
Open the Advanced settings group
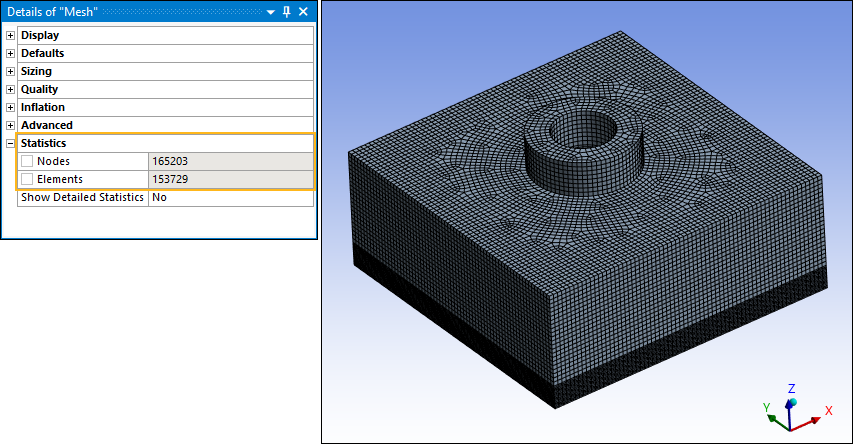(11, 125)
